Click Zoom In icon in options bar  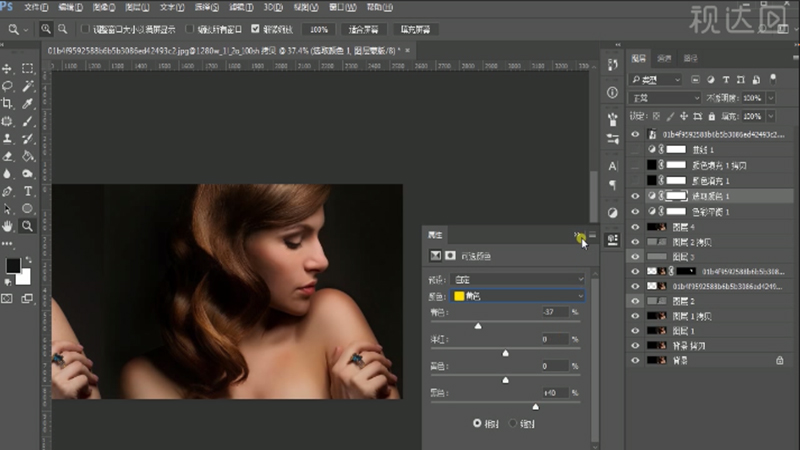click(x=46, y=29)
